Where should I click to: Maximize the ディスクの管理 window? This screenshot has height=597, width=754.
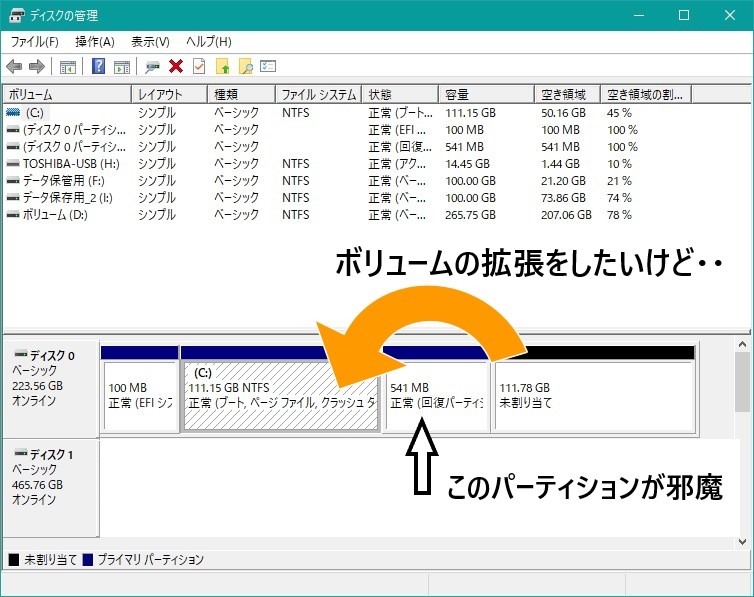coord(684,15)
